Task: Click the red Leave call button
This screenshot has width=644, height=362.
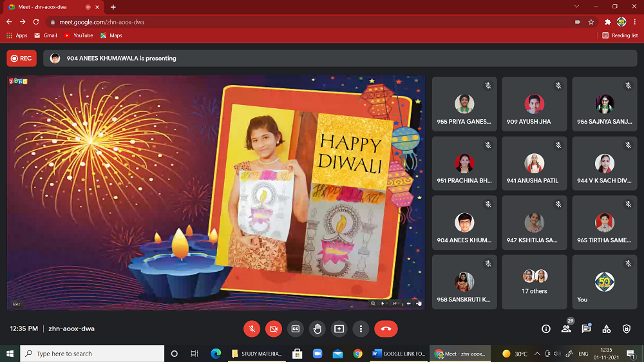Action: click(x=386, y=329)
